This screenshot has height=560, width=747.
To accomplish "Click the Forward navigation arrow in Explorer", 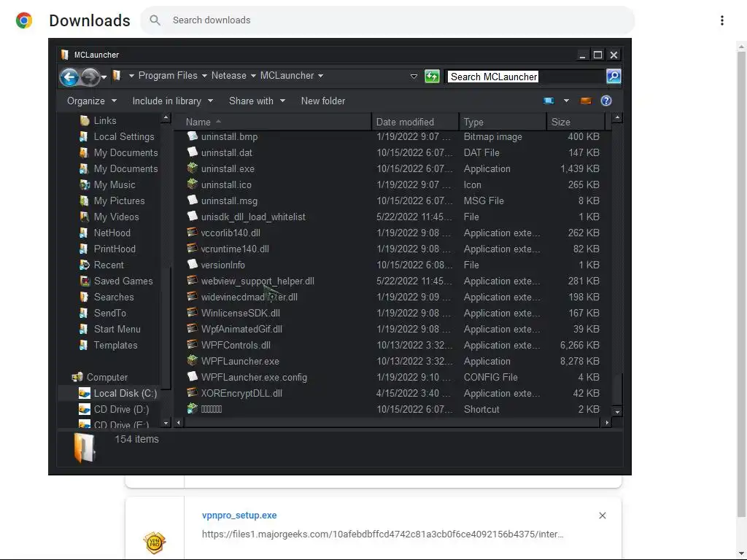I will (x=90, y=77).
